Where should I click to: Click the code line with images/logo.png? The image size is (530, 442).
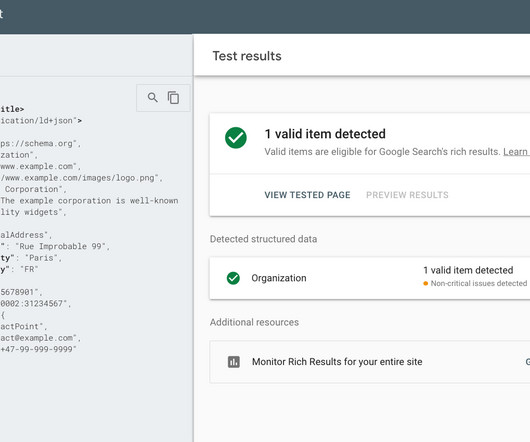tap(81, 178)
